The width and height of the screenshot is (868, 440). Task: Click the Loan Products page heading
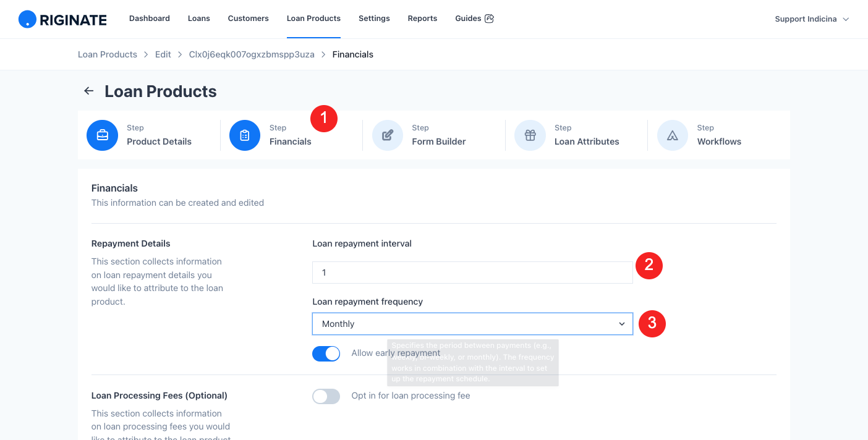(x=161, y=91)
